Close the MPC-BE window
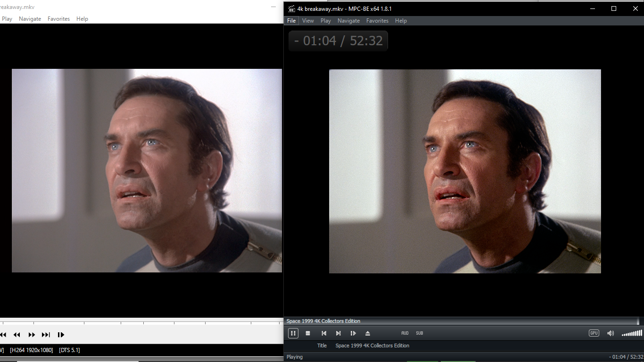The width and height of the screenshot is (644, 362). pyautogui.click(x=635, y=8)
